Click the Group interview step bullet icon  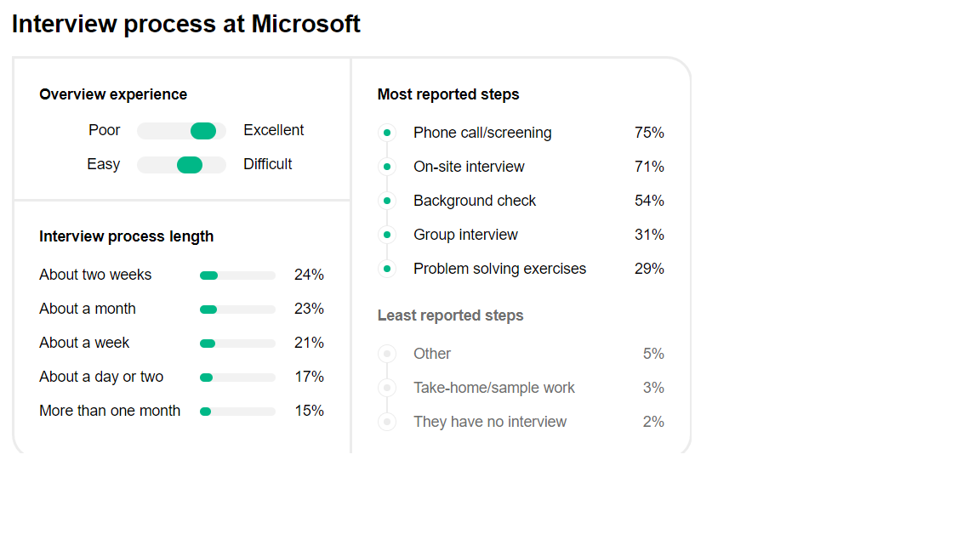click(387, 235)
